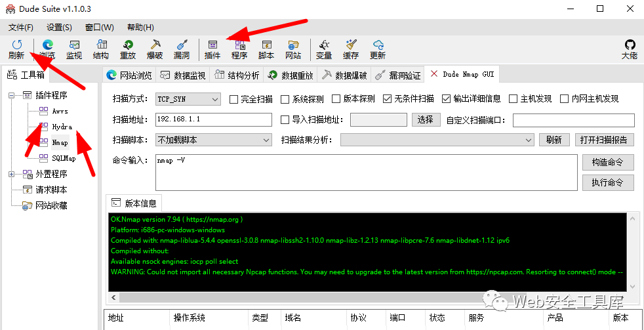Collapse the 插件程序 tree node

(x=11, y=95)
